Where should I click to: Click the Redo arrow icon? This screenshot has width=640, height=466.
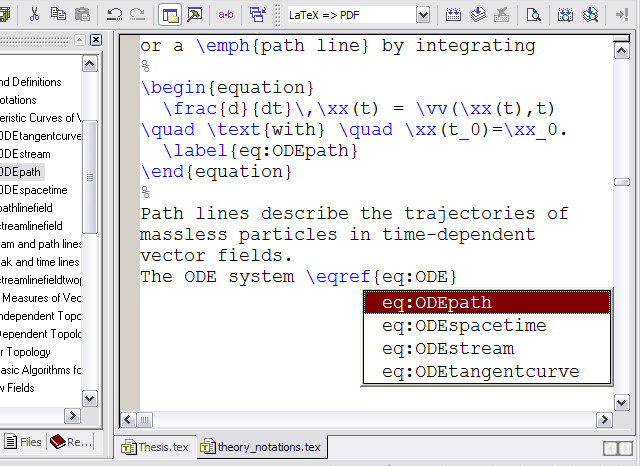point(137,14)
